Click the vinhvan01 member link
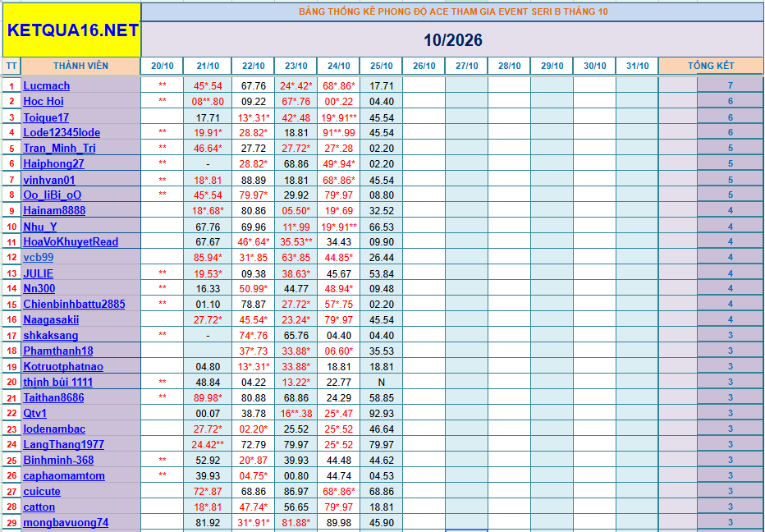Image resolution: width=765 pixels, height=532 pixels. pos(49,180)
